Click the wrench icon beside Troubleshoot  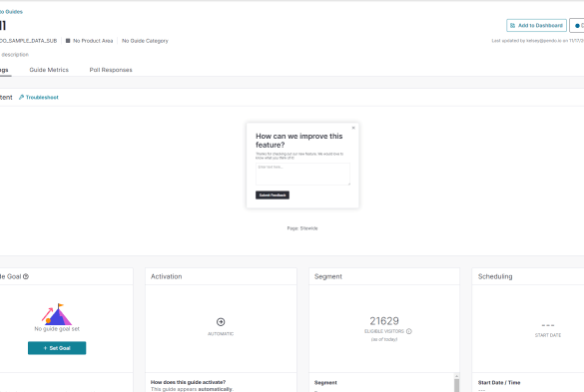point(21,97)
